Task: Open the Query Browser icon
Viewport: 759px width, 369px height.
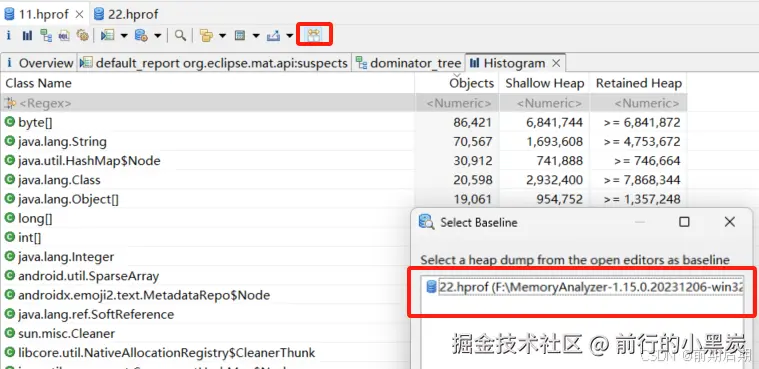Action: (x=141, y=35)
